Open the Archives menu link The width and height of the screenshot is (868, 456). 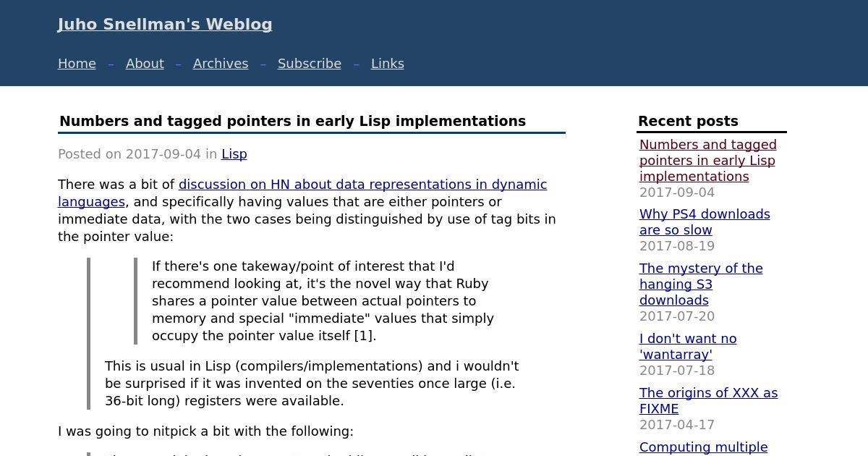pos(221,64)
